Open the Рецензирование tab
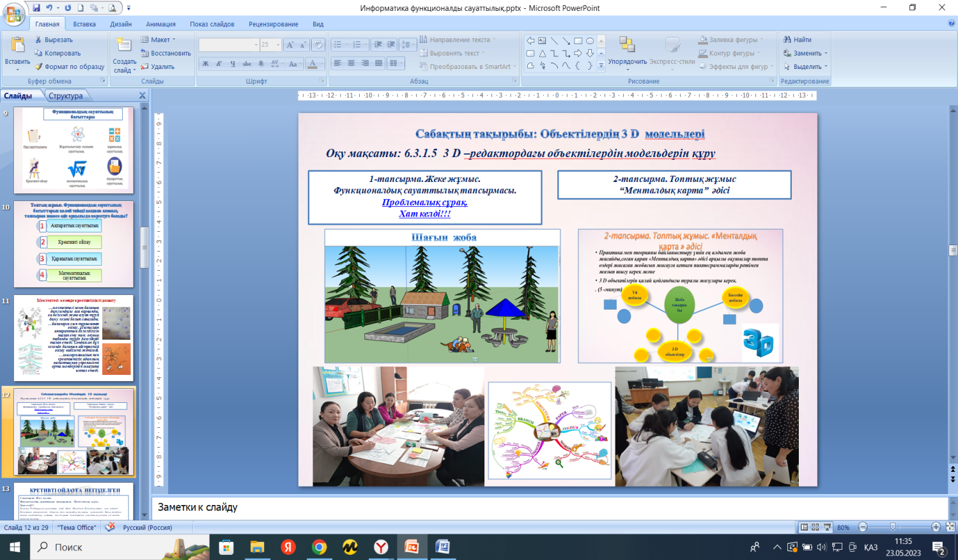958x560 pixels. click(x=274, y=24)
